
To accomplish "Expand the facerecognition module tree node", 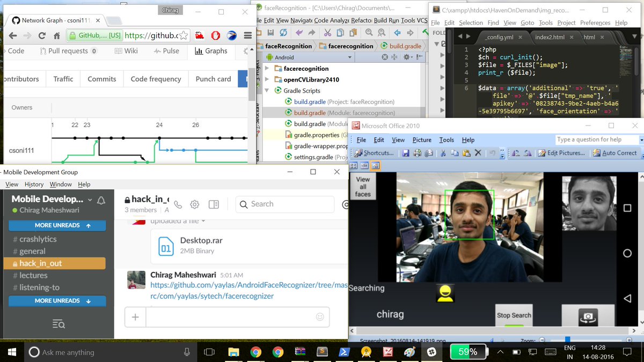I will 267,69.
